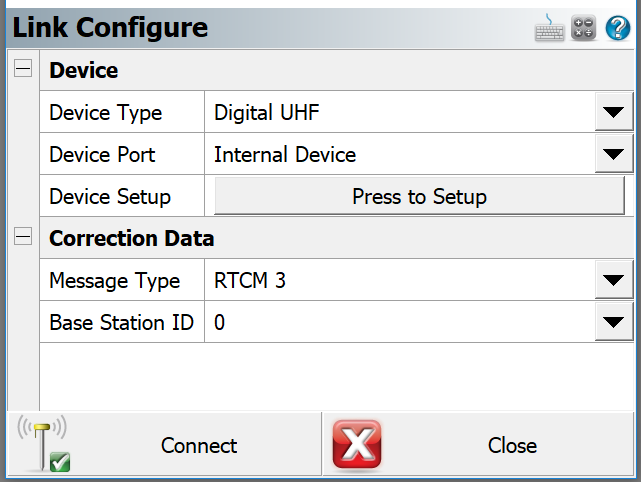Image resolution: width=641 pixels, height=482 pixels.
Task: Open the on-screen keyboard icon
Action: [x=550, y=28]
